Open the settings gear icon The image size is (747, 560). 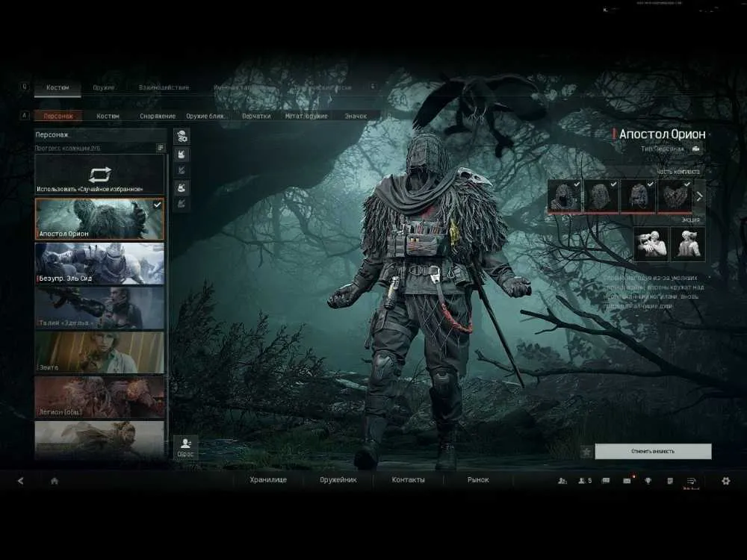pos(725,481)
